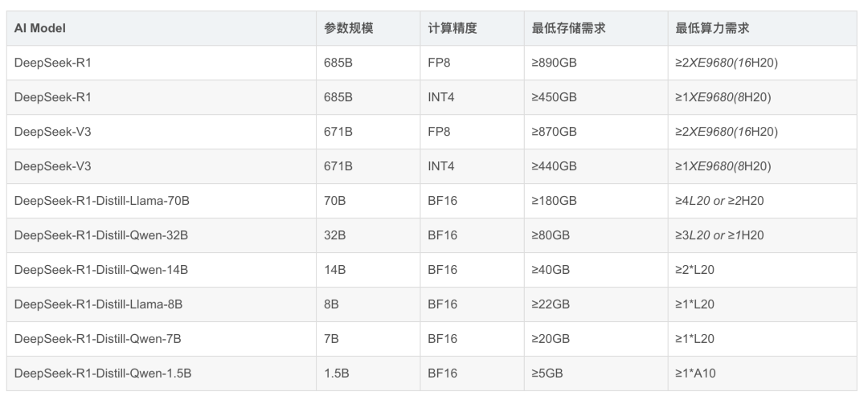Click the AI Model column header
The width and height of the screenshot is (868, 400).
(x=39, y=28)
